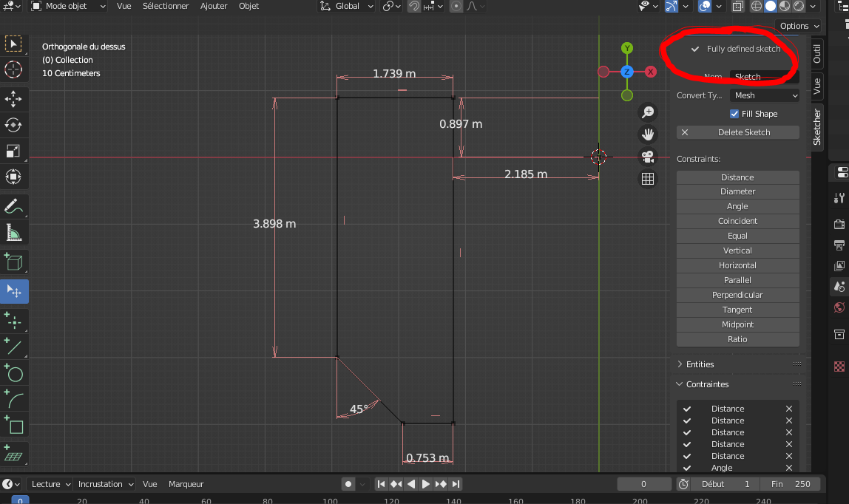Toggle the Angle constraint check mark
The height and width of the screenshot is (504, 849).
pyautogui.click(x=687, y=468)
